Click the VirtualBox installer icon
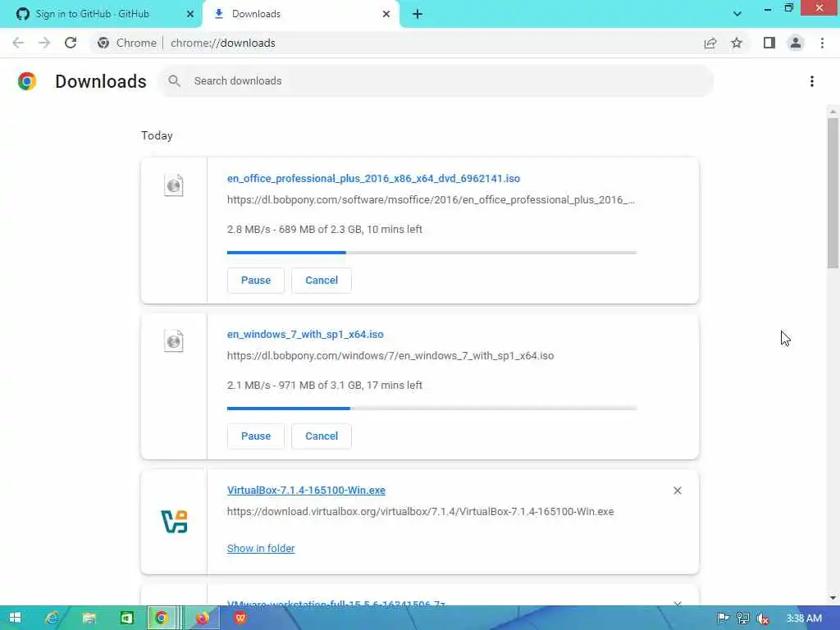Screen dimensions: 840x630 (174, 522)
